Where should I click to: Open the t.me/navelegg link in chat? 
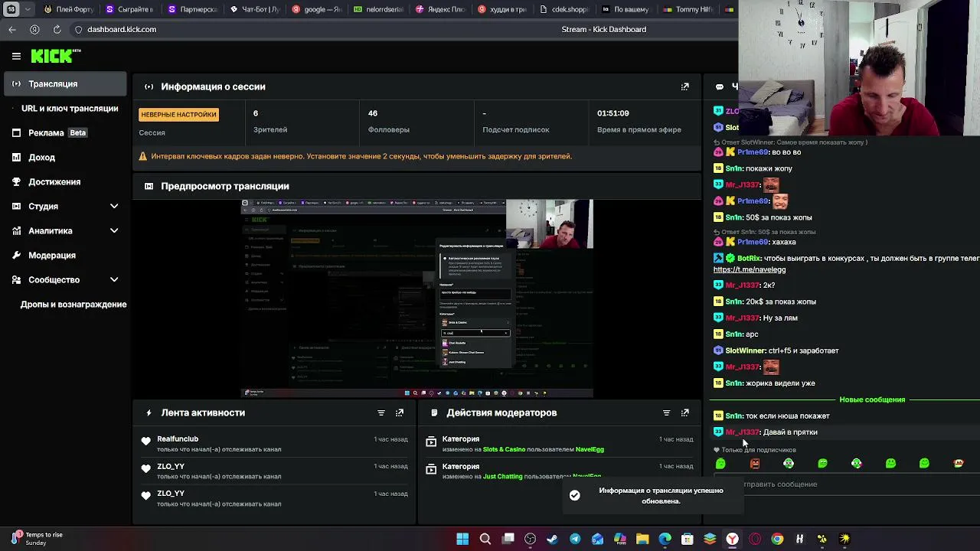coord(750,269)
